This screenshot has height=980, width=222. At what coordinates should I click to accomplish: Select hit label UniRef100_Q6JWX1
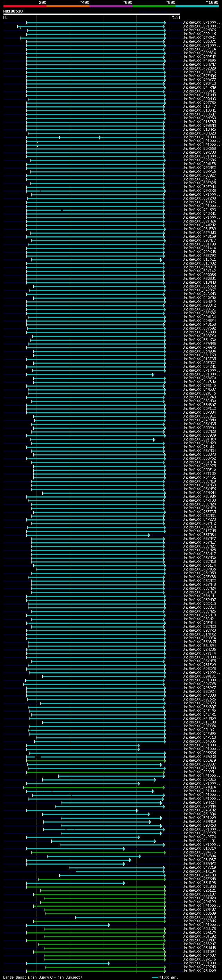tap(199, 447)
